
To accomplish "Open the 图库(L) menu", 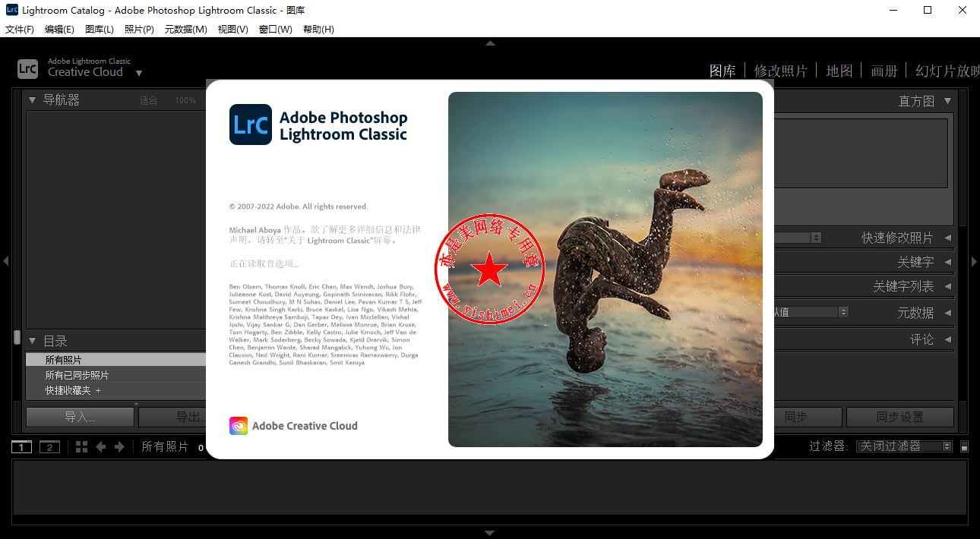I will (100, 30).
